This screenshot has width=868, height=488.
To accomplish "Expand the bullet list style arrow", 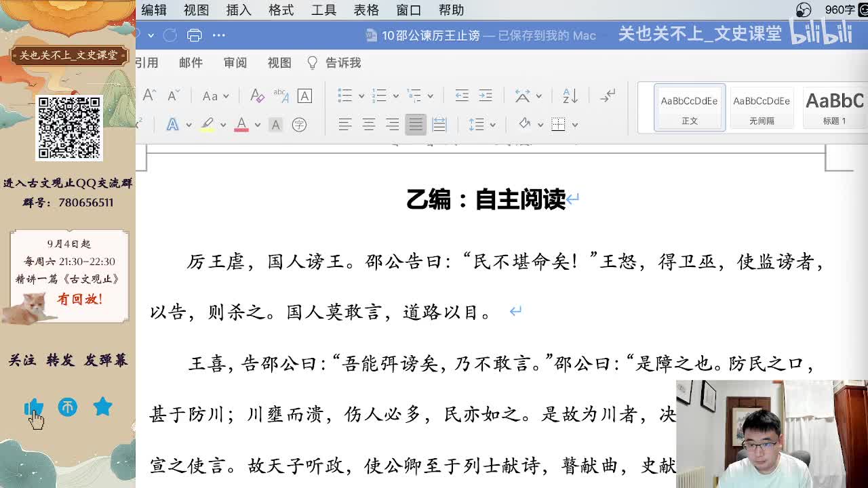I will coord(361,96).
